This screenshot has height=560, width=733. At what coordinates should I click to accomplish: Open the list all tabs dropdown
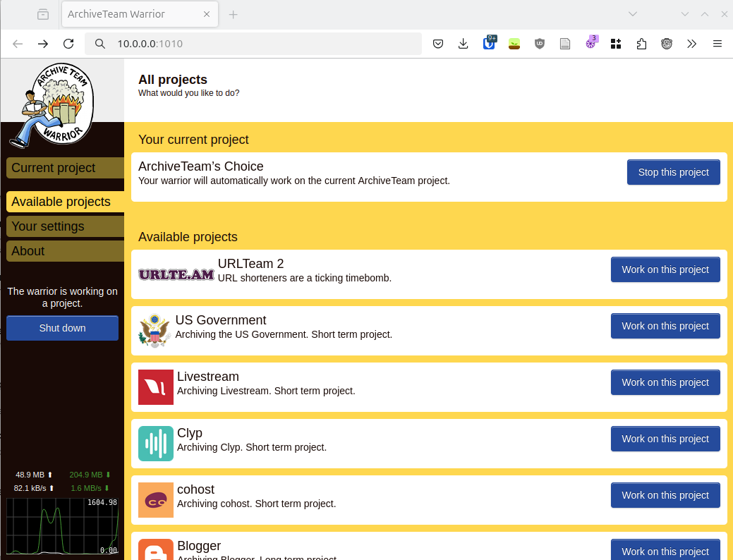[633, 14]
